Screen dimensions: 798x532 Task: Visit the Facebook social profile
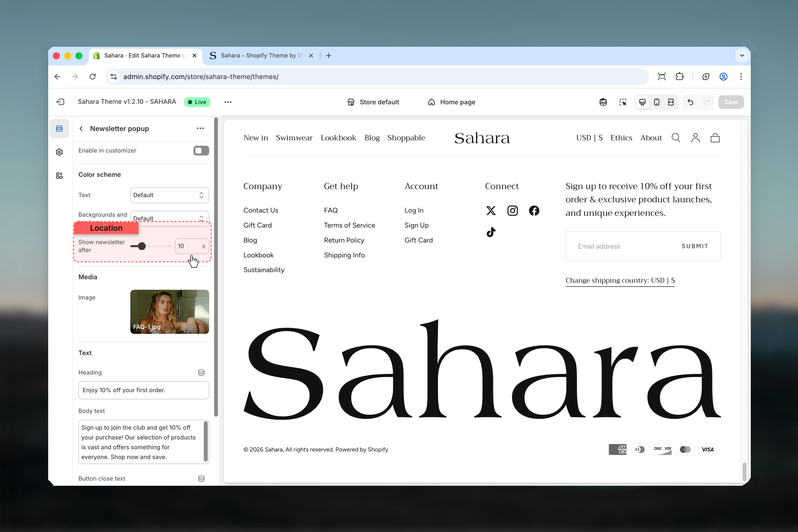[534, 211]
